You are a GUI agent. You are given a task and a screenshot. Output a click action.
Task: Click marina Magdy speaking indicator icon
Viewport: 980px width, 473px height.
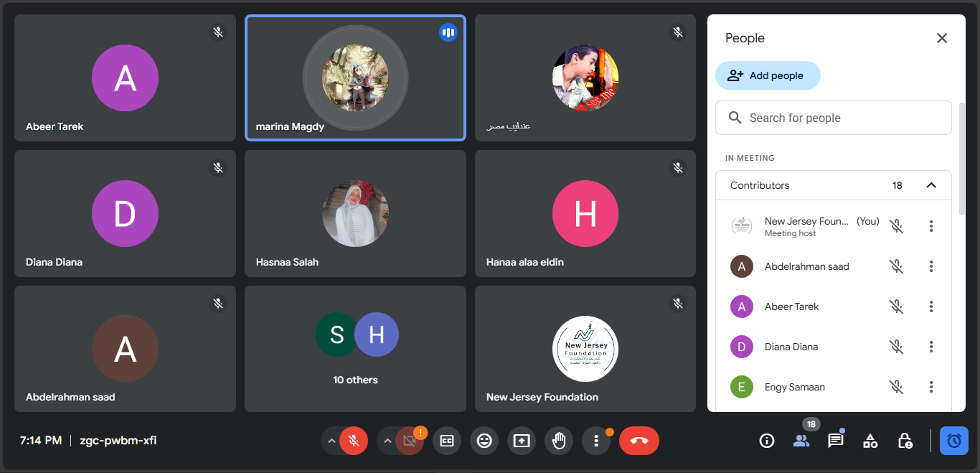pyautogui.click(x=448, y=32)
